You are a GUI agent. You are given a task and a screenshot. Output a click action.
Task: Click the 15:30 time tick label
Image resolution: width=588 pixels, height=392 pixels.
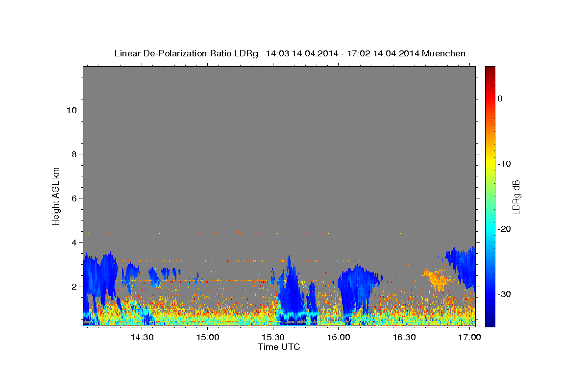tap(273, 338)
